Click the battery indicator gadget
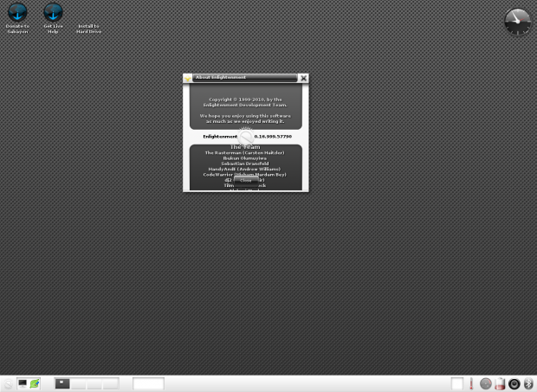The height and width of the screenshot is (392, 537). pyautogui.click(x=500, y=384)
